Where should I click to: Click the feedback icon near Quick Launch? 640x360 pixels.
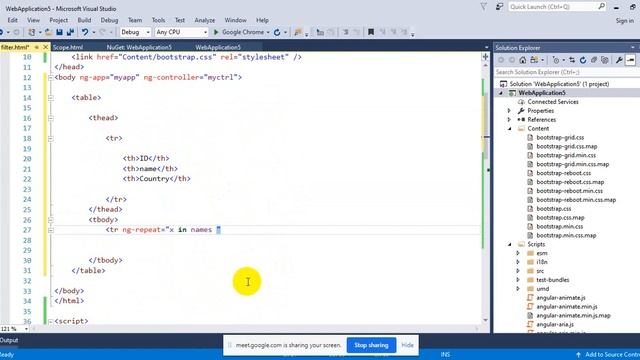click(x=499, y=7)
